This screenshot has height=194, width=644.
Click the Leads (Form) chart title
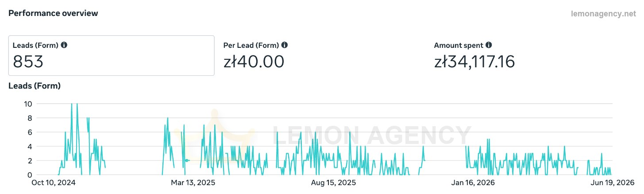(35, 86)
